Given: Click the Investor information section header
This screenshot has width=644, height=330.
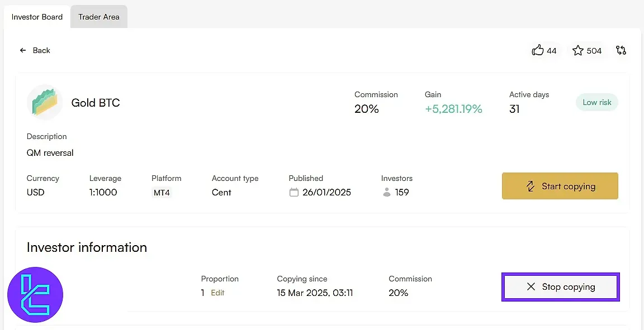Looking at the screenshot, I should click(87, 247).
